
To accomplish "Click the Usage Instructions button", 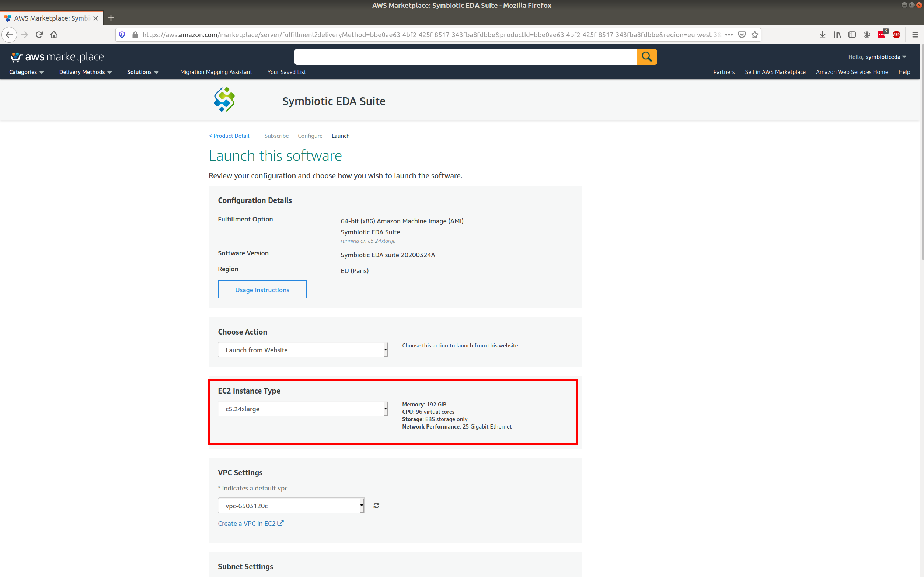I will pos(262,290).
